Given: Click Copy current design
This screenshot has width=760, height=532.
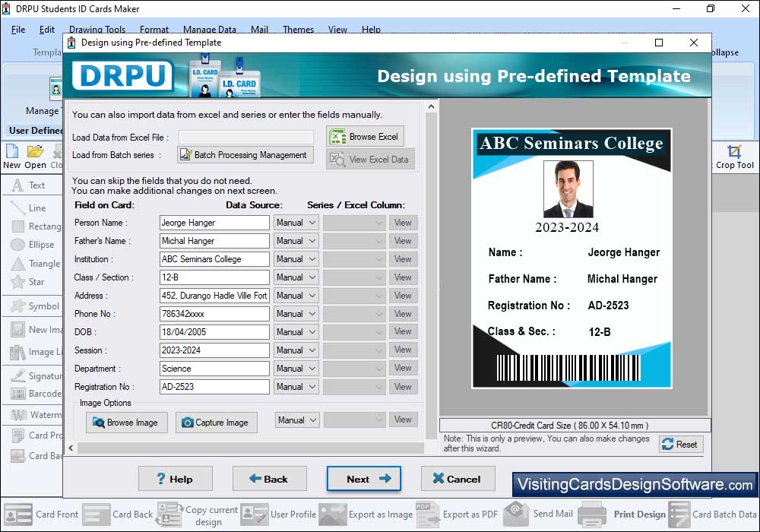Looking at the screenshot, I should tap(197, 515).
